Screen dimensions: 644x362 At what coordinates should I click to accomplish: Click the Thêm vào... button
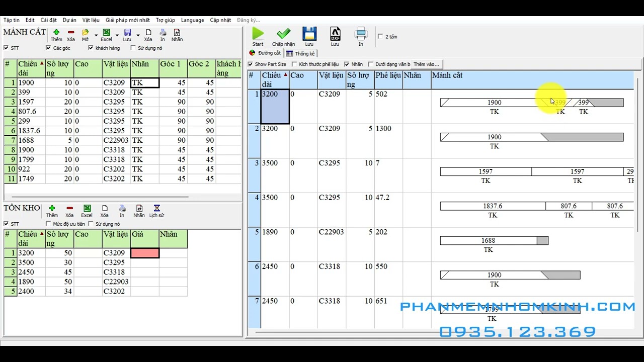[426, 64]
